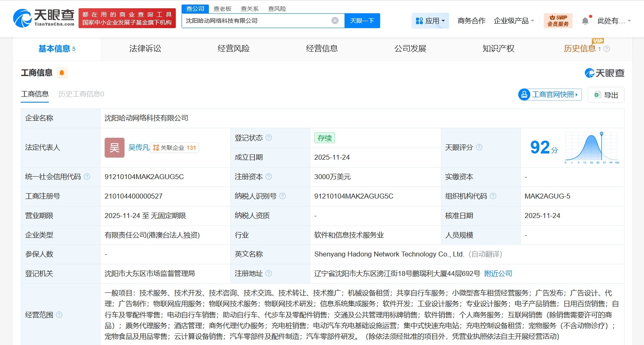Click the stamp icon on 工商官网快照
Screen dimensions: 644x345
tap(524, 95)
